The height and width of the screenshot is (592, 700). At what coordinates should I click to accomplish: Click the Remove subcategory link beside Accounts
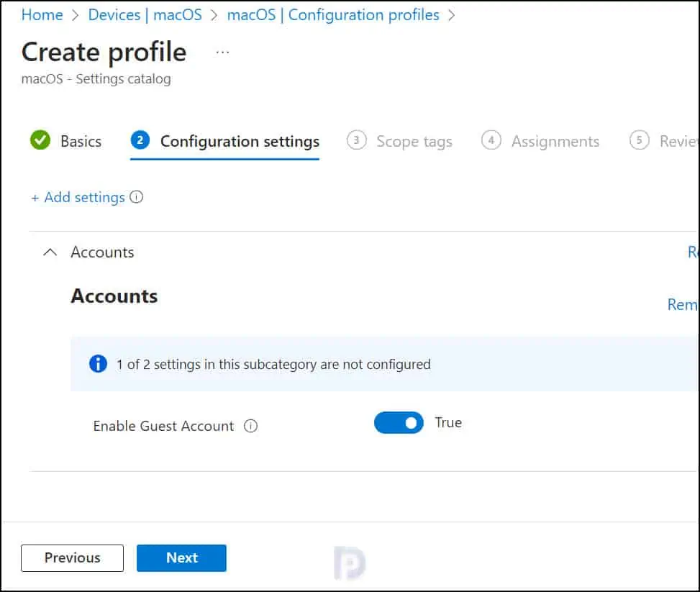683,304
